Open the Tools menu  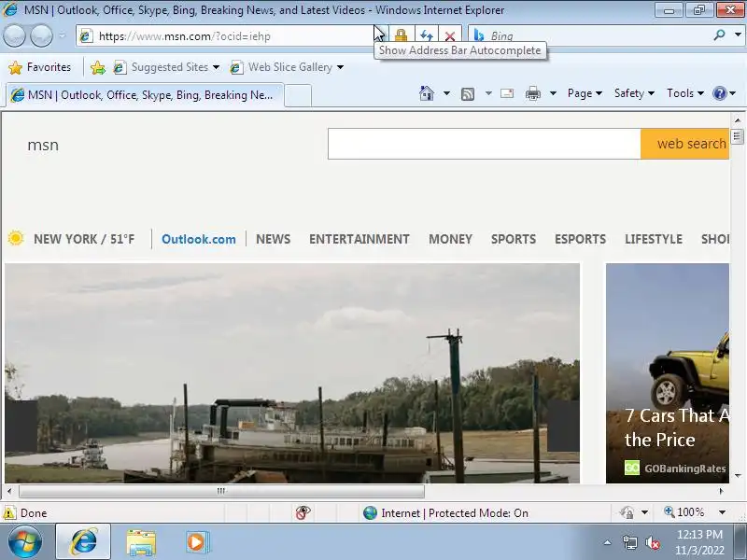685,93
